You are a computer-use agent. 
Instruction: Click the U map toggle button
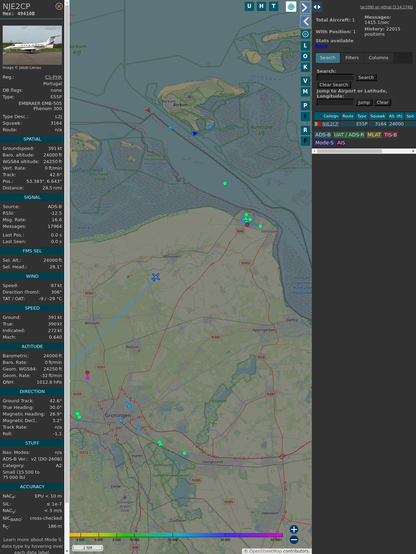click(x=249, y=6)
